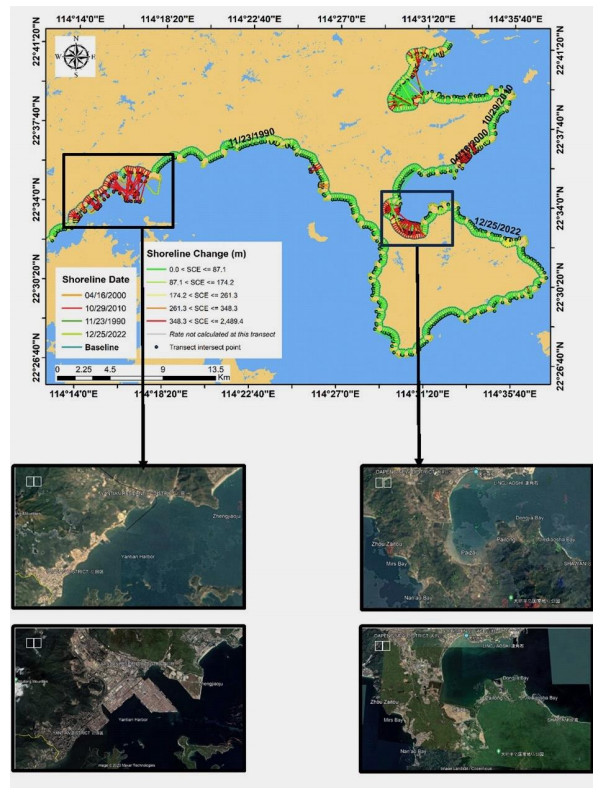
Task: Click split-view icon in upper-right satellite image
Action: click(x=382, y=482)
